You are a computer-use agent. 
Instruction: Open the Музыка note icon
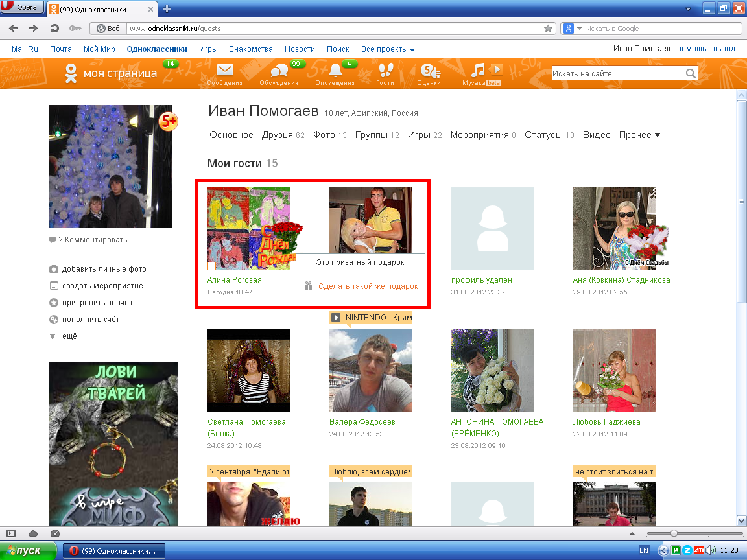pos(478,71)
